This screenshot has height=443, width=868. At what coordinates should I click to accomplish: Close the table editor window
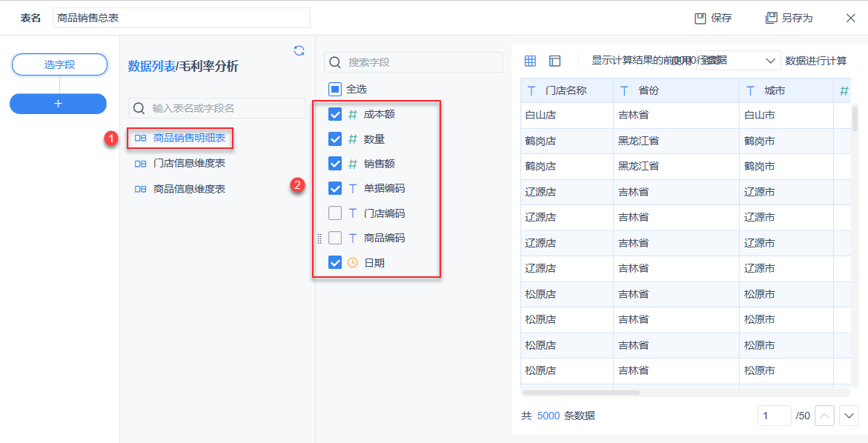[851, 18]
